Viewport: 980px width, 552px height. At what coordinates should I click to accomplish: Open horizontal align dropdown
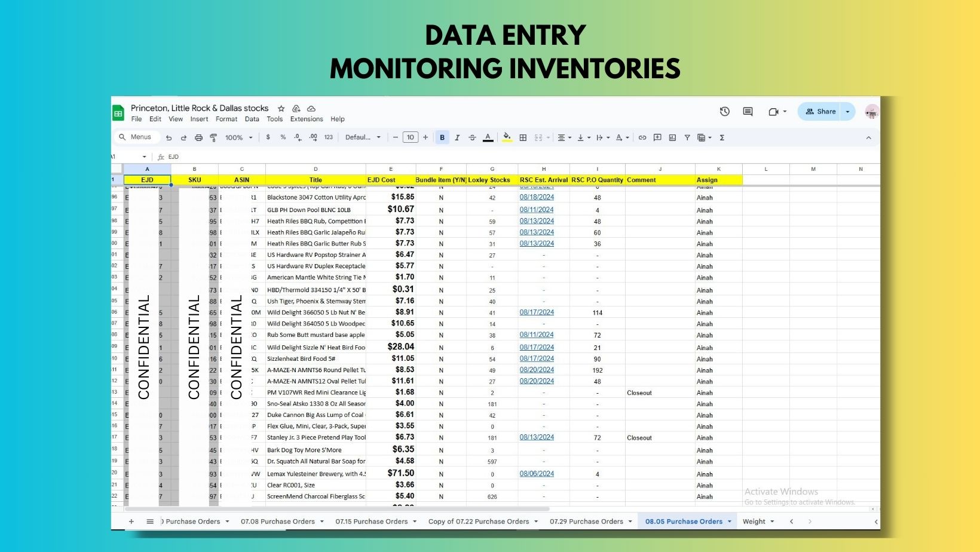coord(564,137)
